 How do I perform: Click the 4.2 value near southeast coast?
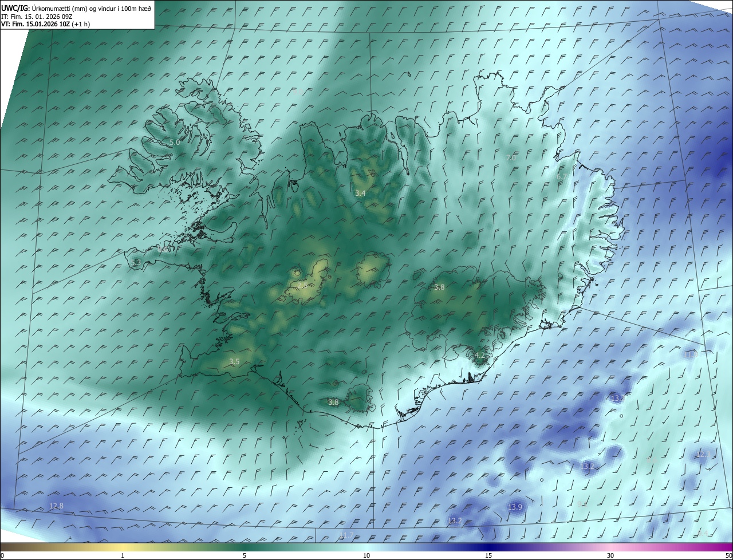click(x=480, y=356)
